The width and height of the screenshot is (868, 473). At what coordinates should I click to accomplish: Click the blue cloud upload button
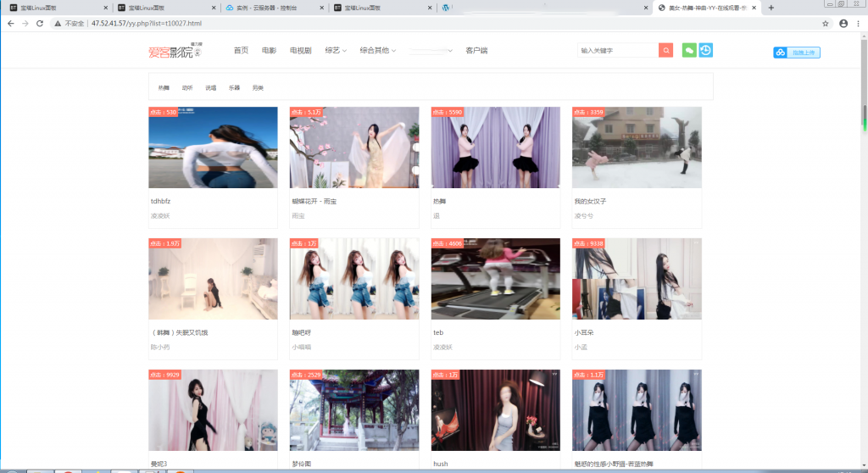796,53
